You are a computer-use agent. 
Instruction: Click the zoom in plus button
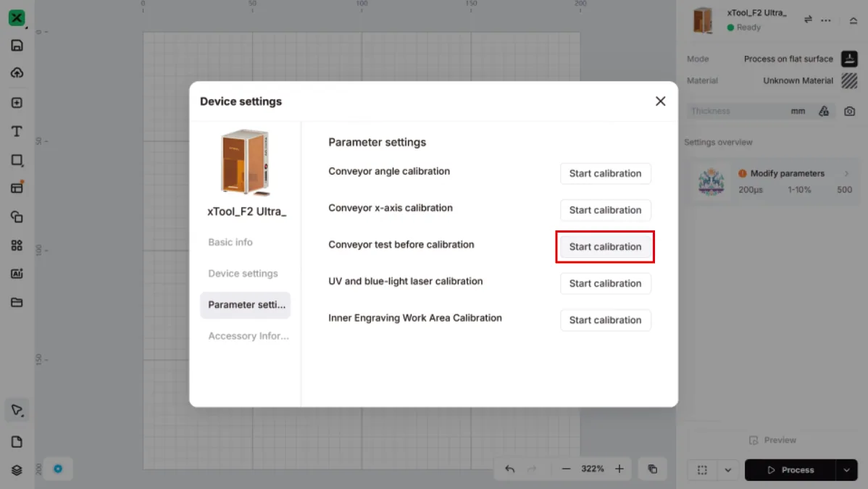point(619,469)
